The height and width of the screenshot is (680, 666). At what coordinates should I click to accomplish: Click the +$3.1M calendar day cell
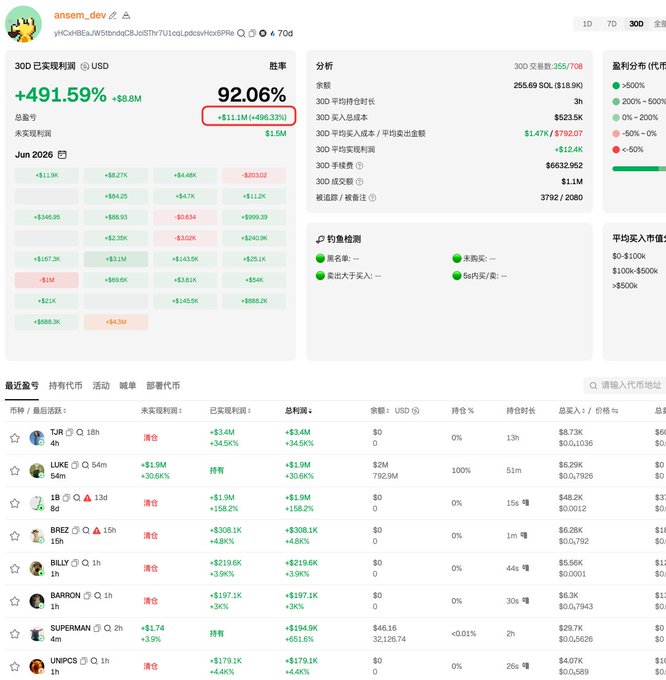click(x=116, y=259)
